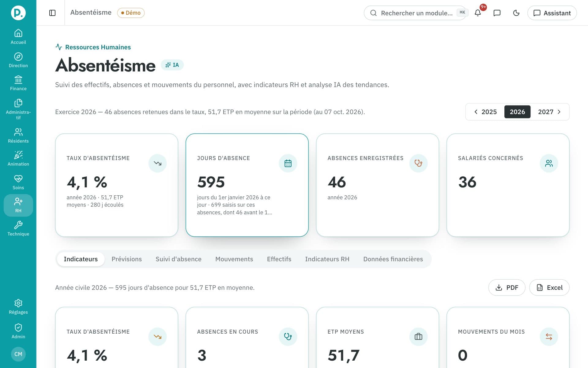Click the people icon in Salariés concernés card
Screen dimensions: 588x368
[x=549, y=163]
